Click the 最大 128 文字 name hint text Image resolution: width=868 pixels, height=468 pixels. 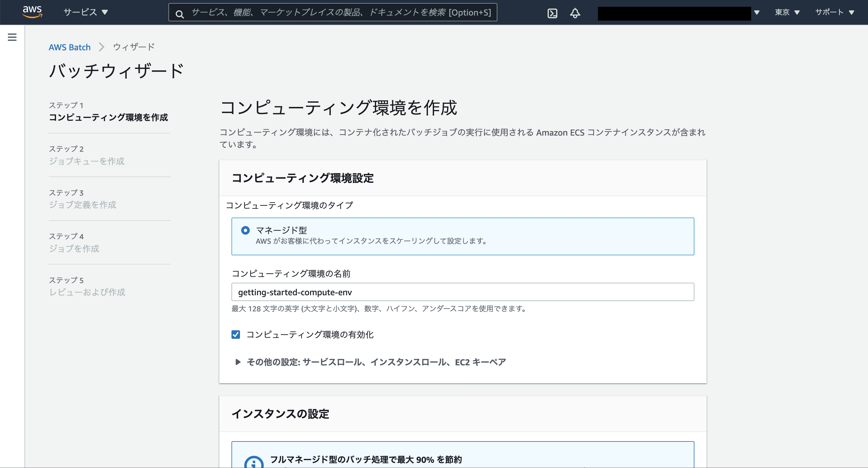point(379,309)
